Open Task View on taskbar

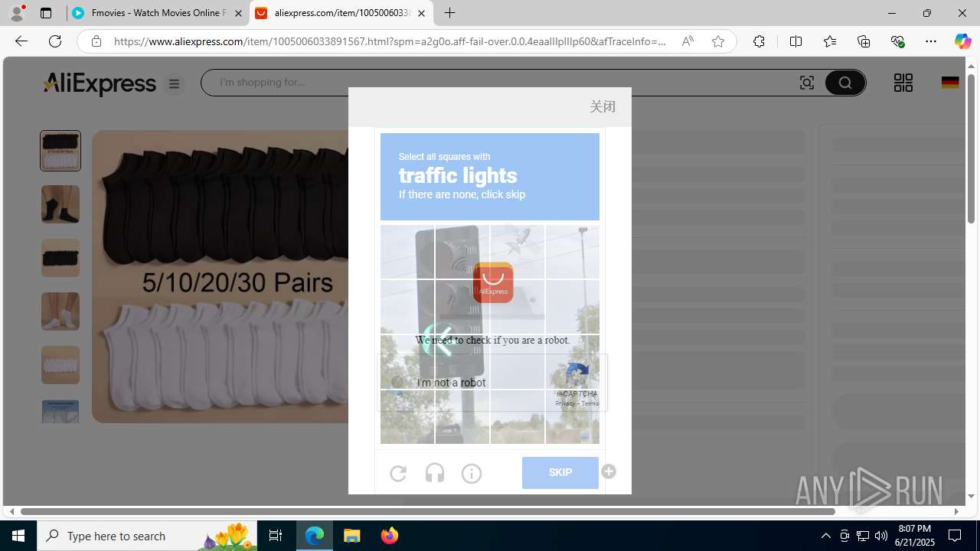coord(276,536)
